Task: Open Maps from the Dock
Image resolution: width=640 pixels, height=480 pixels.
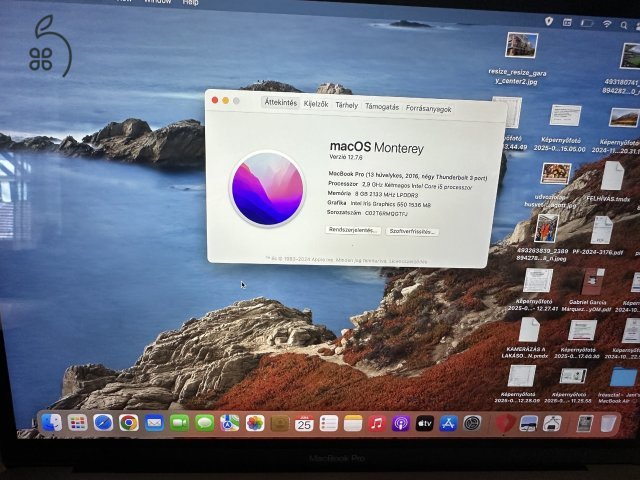Action: click(x=230, y=423)
